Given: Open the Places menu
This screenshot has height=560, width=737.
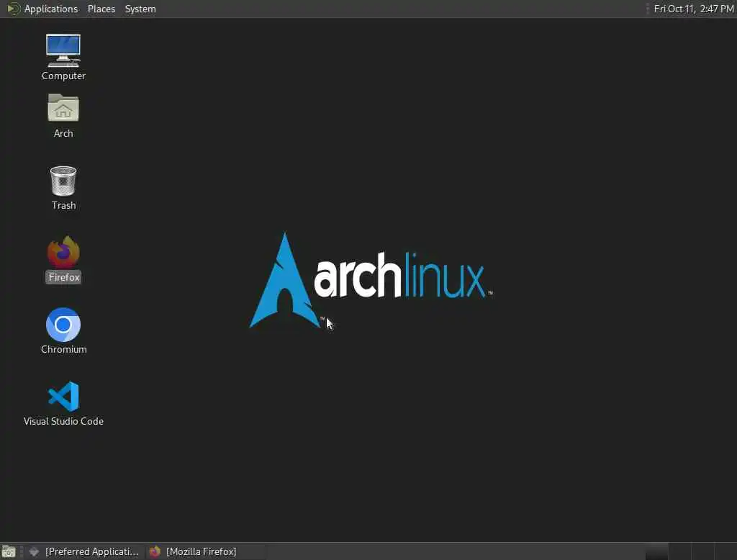Looking at the screenshot, I should [101, 9].
